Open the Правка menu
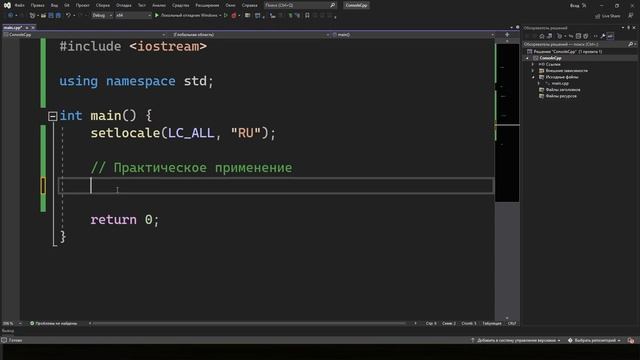This screenshot has width=640, height=360. click(37, 5)
